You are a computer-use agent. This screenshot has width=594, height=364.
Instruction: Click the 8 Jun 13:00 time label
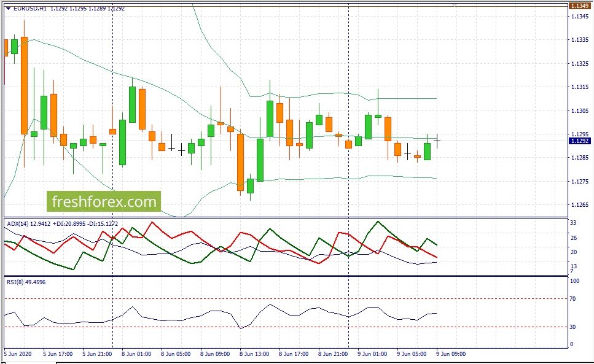tap(254, 354)
